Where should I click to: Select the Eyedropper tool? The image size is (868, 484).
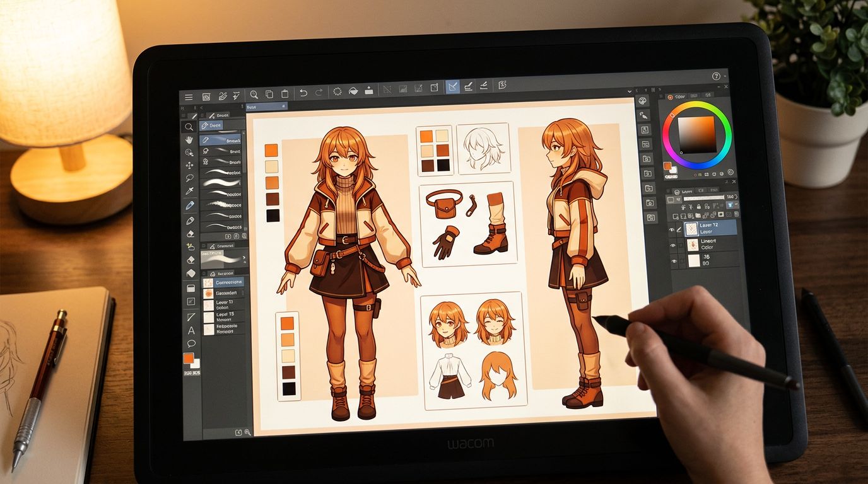click(x=189, y=192)
